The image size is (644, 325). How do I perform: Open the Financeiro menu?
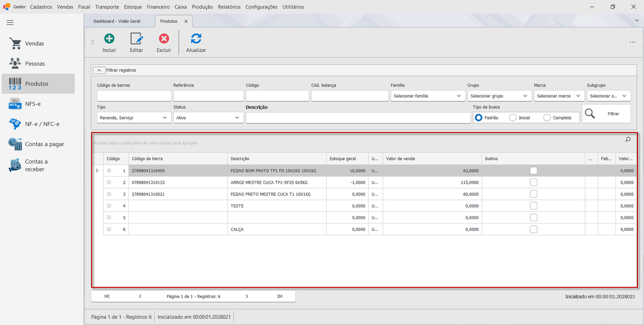point(158,7)
